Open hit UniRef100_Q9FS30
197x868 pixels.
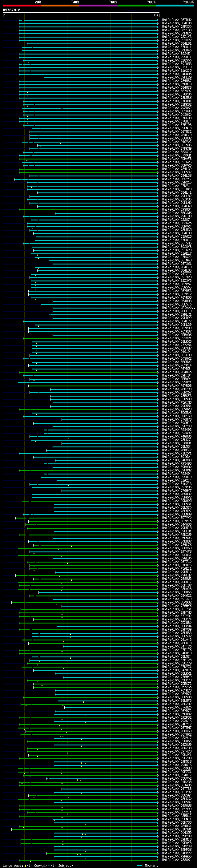[177, 26]
